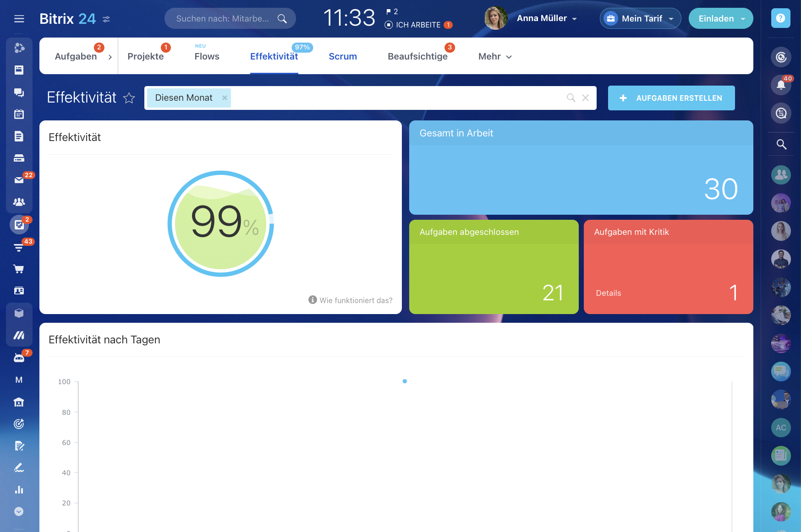
Task: Open the hamburger main menu
Action: click(x=19, y=19)
